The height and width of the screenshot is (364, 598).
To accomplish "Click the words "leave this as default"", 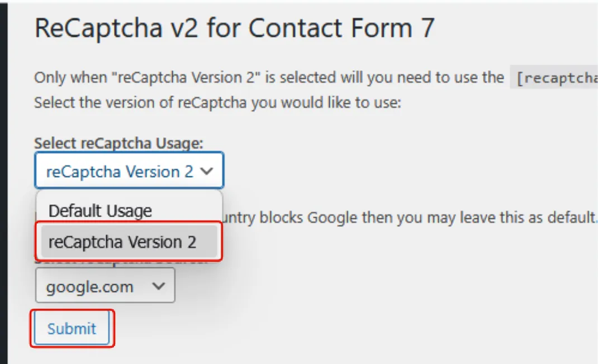I will pyautogui.click(x=535, y=217).
